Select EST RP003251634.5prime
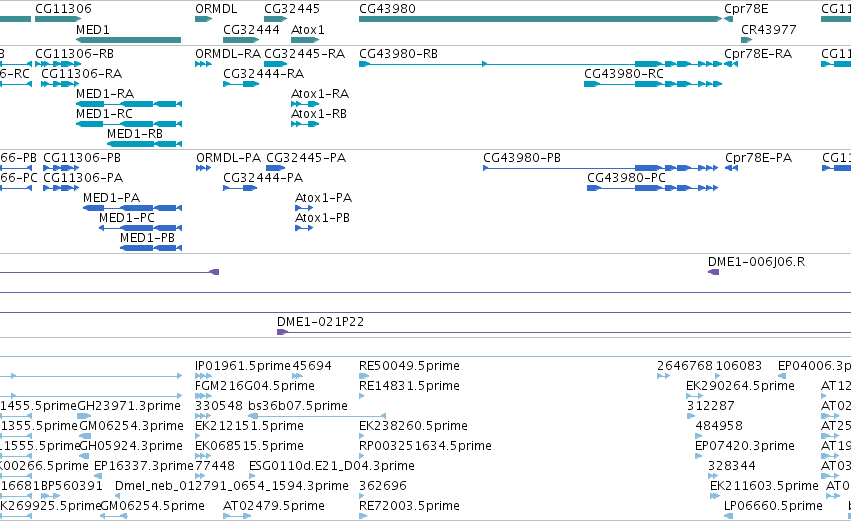 point(363,456)
